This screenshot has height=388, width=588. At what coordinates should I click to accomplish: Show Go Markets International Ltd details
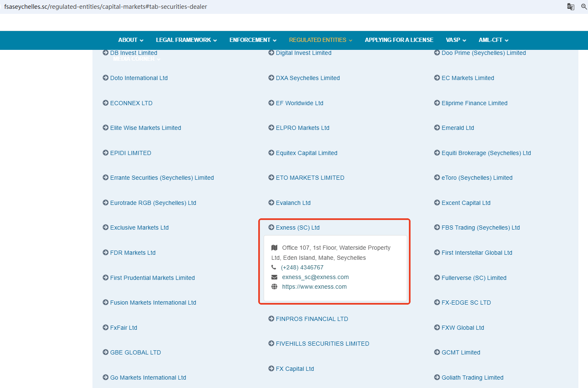click(x=148, y=378)
